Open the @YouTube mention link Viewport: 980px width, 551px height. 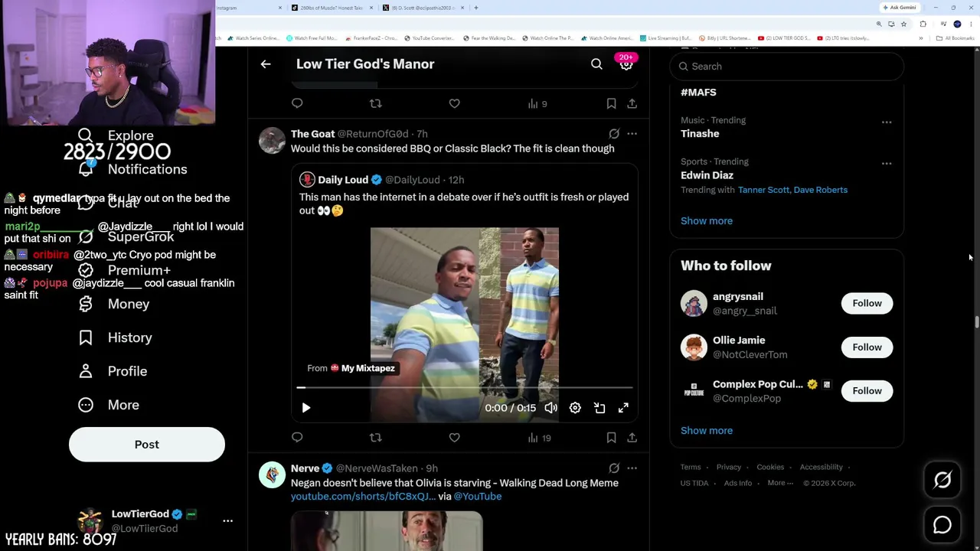click(478, 497)
